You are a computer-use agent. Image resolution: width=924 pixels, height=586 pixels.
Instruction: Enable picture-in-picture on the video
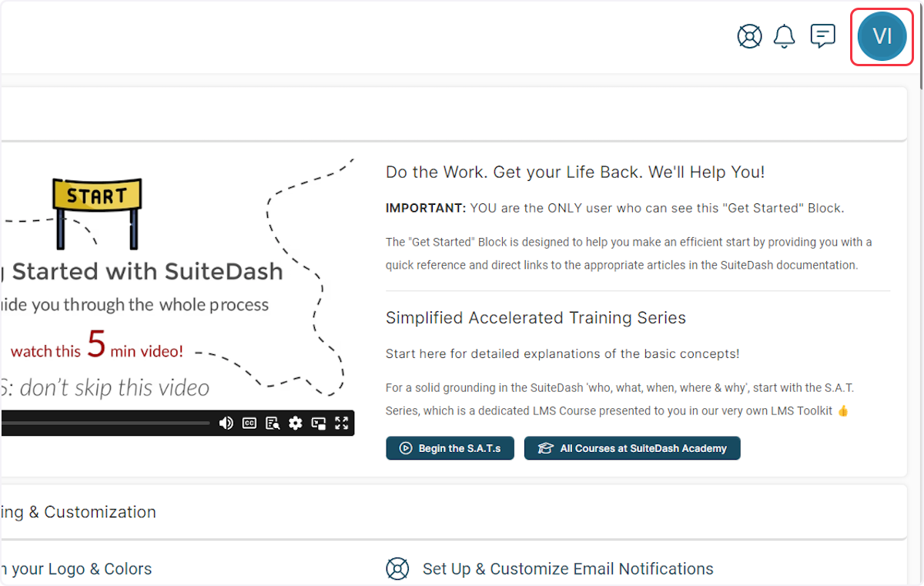[319, 423]
